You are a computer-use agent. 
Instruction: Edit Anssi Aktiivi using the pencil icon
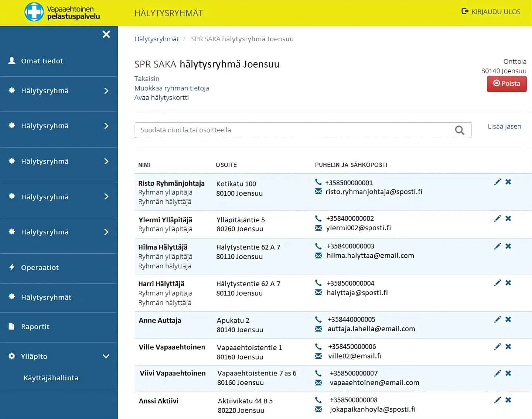[x=497, y=400]
